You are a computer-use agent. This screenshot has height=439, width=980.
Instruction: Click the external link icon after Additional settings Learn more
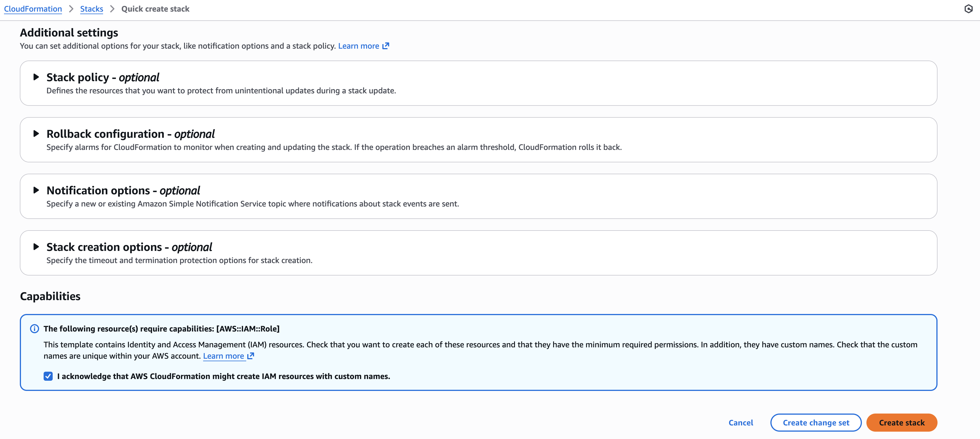[386, 46]
